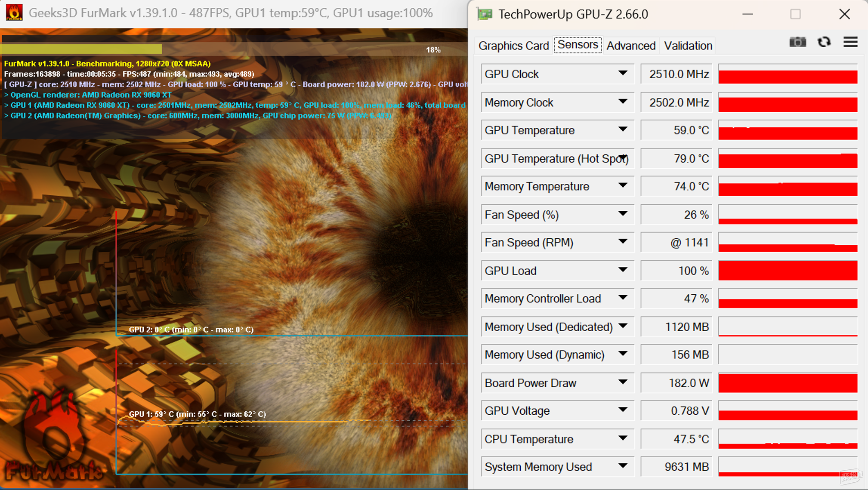Click the @ 1141 fan RPM value

click(676, 242)
